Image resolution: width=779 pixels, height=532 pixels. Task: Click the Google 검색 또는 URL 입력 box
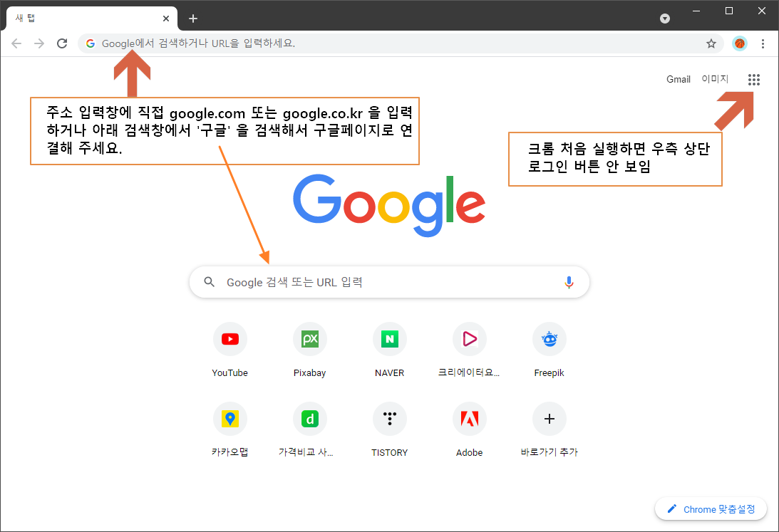(x=389, y=282)
